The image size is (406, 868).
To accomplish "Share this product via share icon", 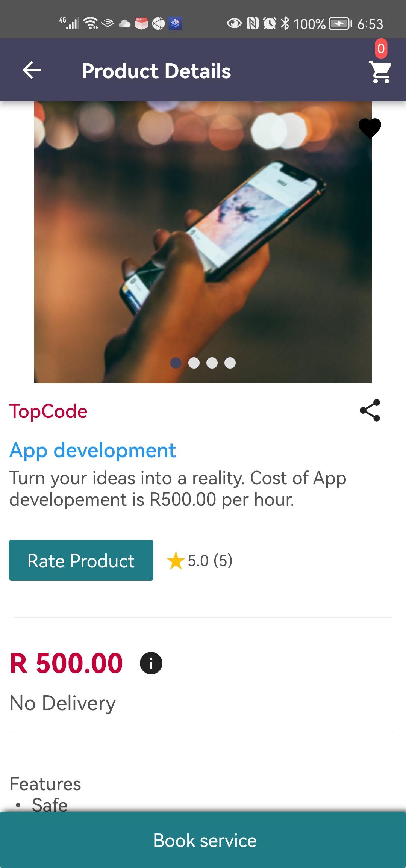I will (x=370, y=410).
